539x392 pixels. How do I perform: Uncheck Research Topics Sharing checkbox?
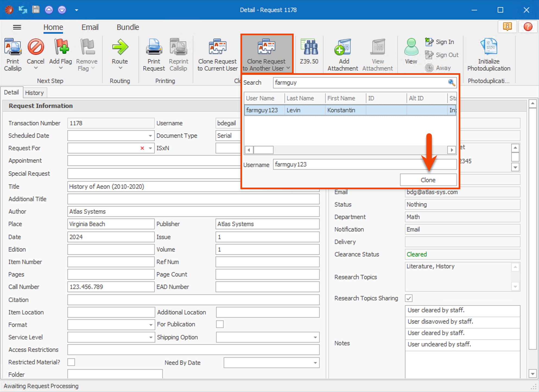pos(409,298)
